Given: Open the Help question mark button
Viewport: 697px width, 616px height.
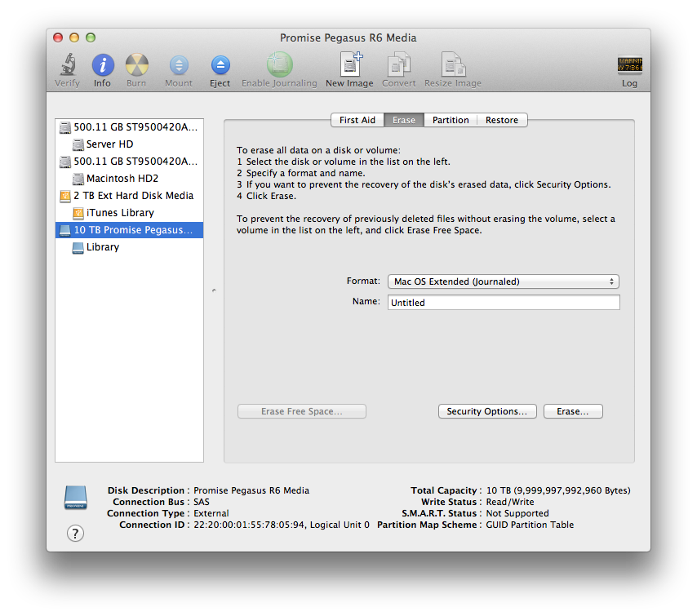Looking at the screenshot, I should (x=75, y=533).
